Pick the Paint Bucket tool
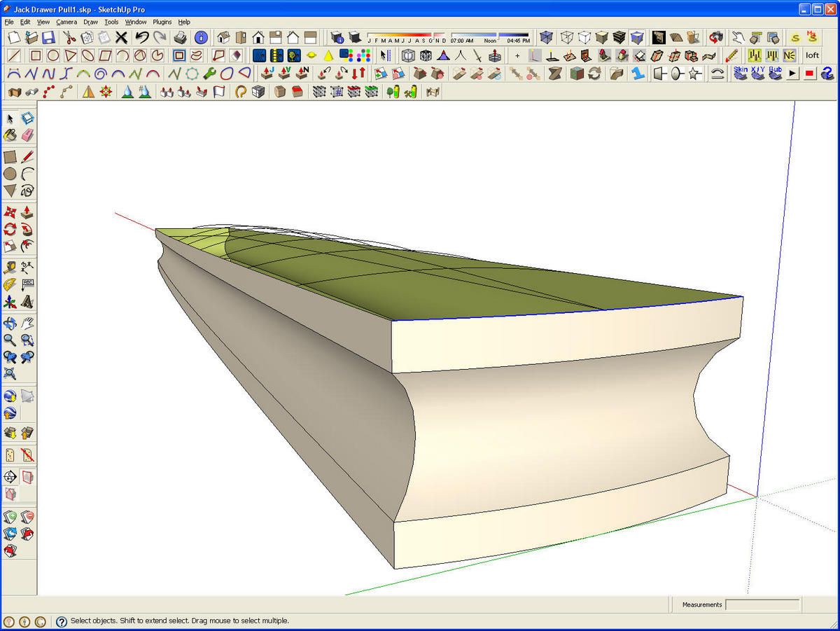 [10, 135]
